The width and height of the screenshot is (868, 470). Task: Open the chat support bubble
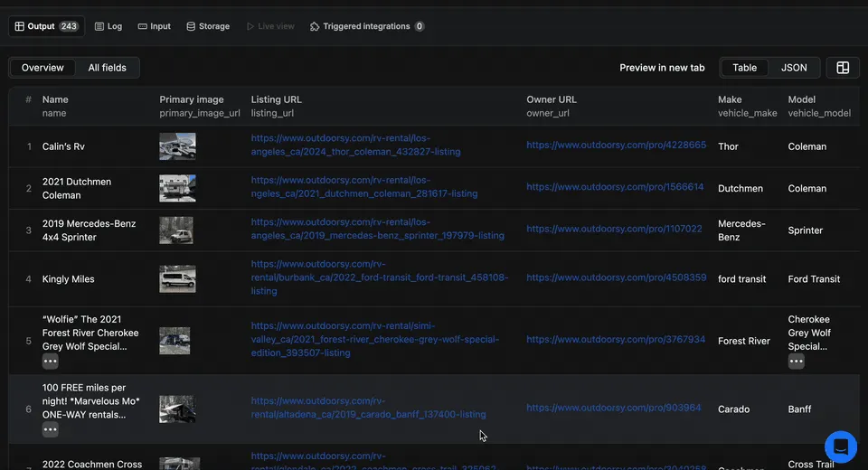840,446
